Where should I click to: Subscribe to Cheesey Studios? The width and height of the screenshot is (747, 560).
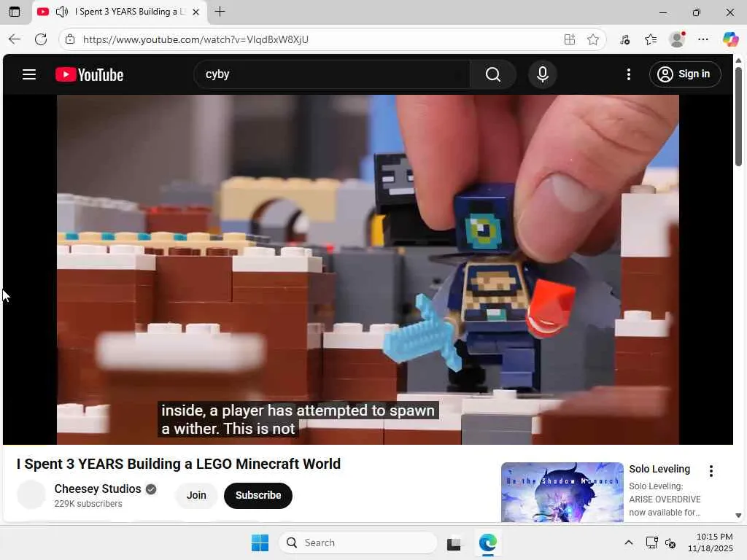tap(258, 495)
